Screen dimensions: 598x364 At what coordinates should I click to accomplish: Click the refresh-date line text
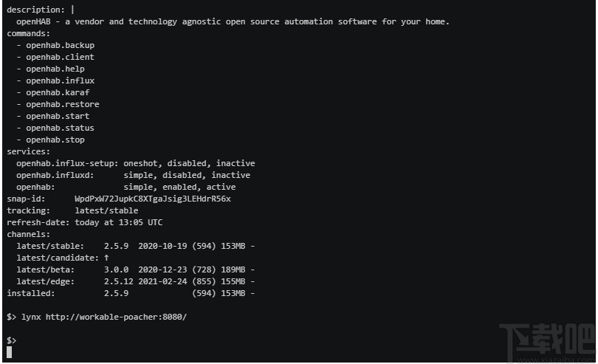85,222
